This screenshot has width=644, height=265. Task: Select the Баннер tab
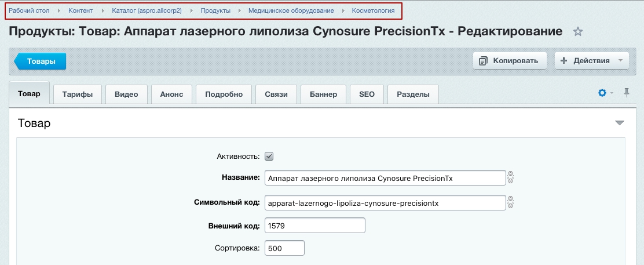324,95
